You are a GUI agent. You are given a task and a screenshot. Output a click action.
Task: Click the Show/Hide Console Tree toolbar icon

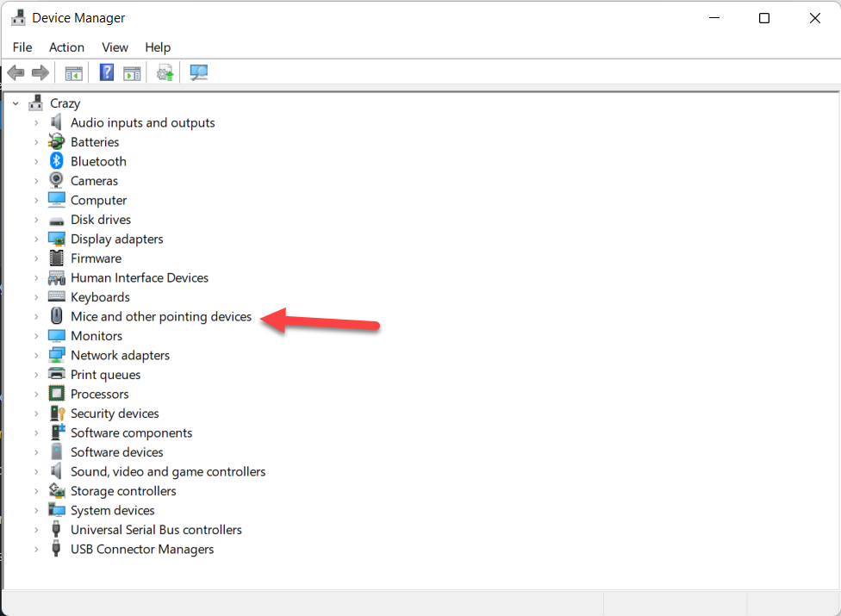coord(74,73)
